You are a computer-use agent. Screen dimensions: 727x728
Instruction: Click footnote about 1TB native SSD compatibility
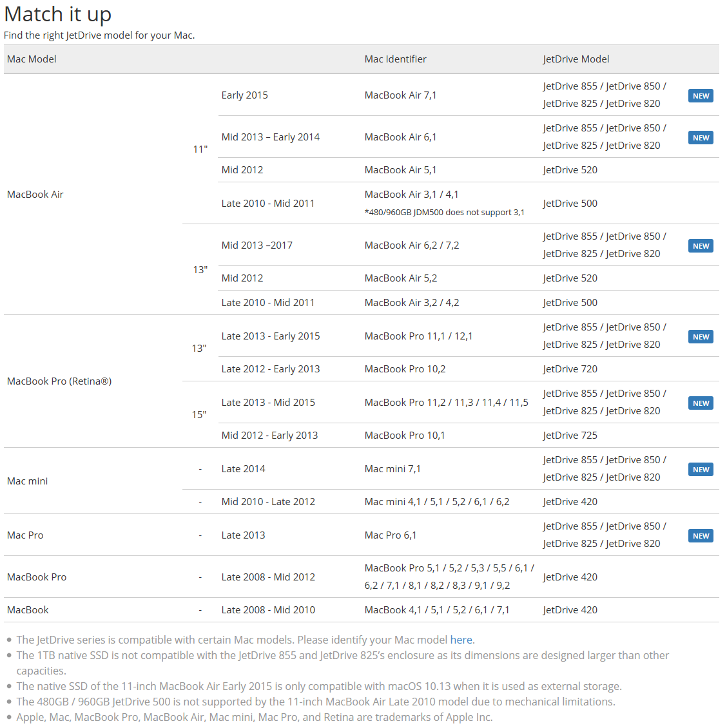point(343,663)
